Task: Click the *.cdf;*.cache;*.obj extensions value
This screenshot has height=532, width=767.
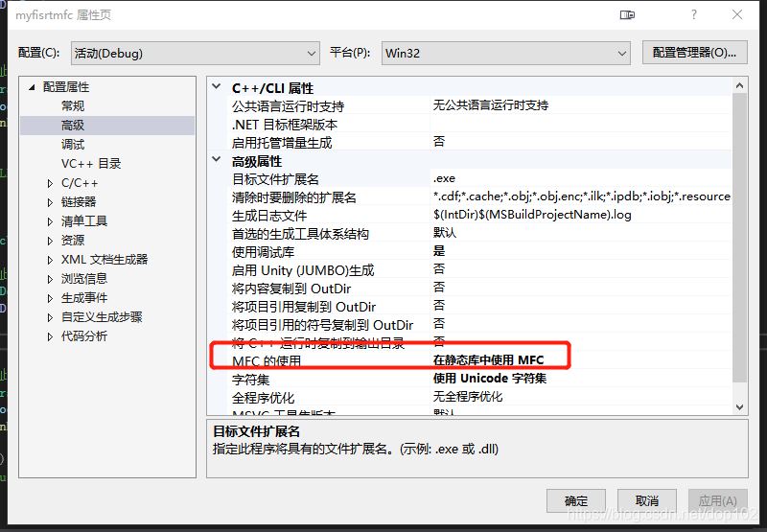Action: click(x=582, y=197)
